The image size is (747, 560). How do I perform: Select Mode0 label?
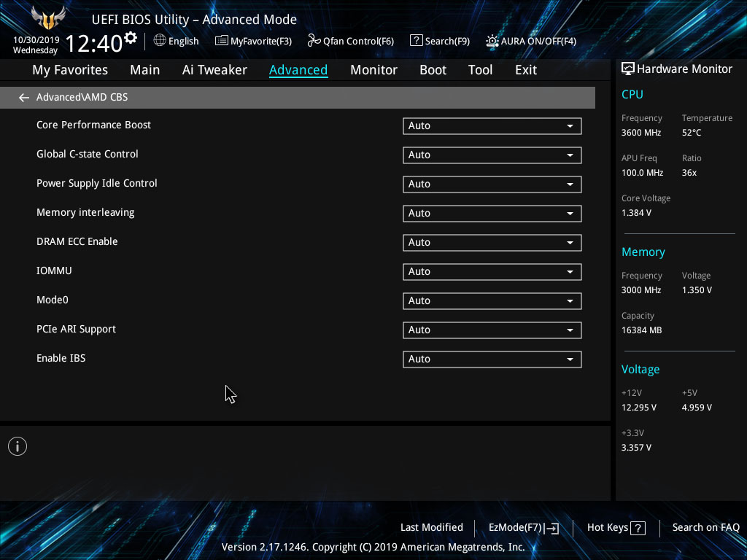(53, 300)
